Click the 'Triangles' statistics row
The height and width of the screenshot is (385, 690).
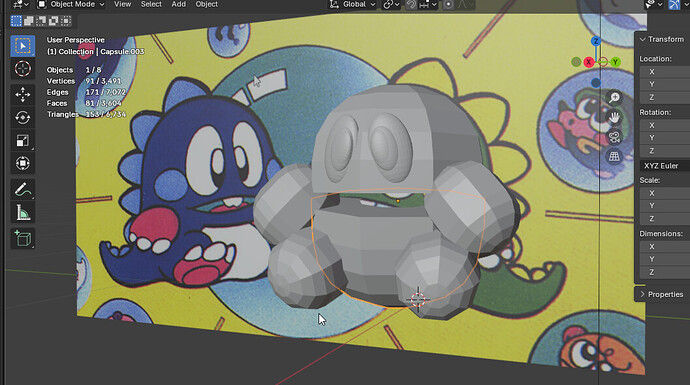[86, 114]
